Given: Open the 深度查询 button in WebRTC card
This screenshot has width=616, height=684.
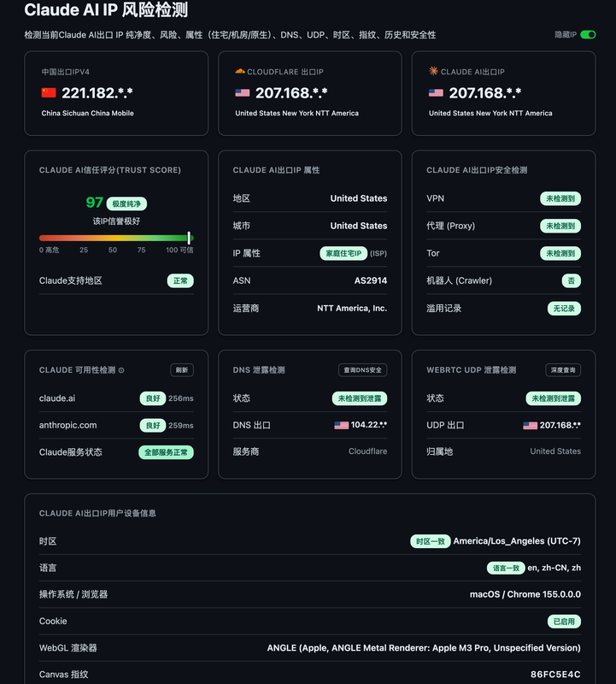Looking at the screenshot, I should coord(563,370).
